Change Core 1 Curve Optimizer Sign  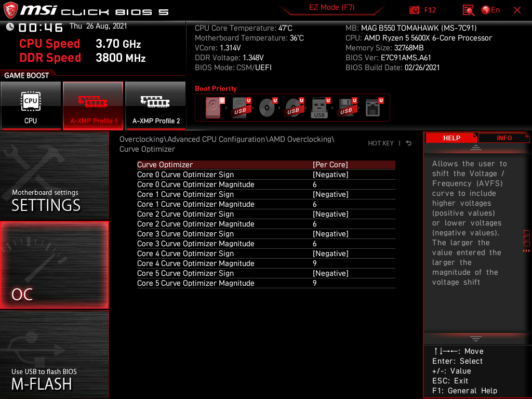(266, 194)
